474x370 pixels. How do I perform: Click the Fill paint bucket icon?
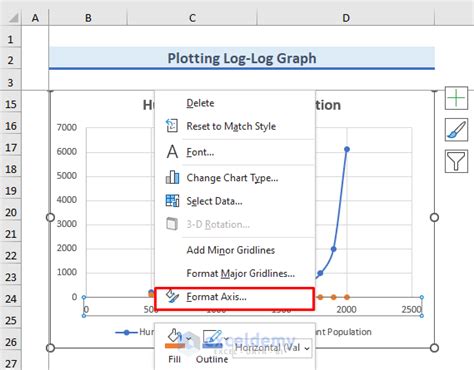pyautogui.click(x=175, y=339)
